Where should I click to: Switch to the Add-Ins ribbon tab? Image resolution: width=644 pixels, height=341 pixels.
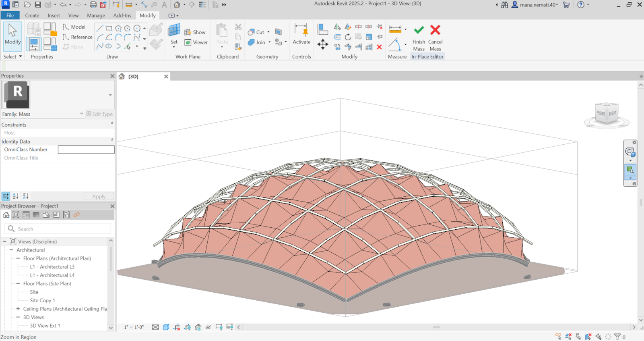[122, 15]
